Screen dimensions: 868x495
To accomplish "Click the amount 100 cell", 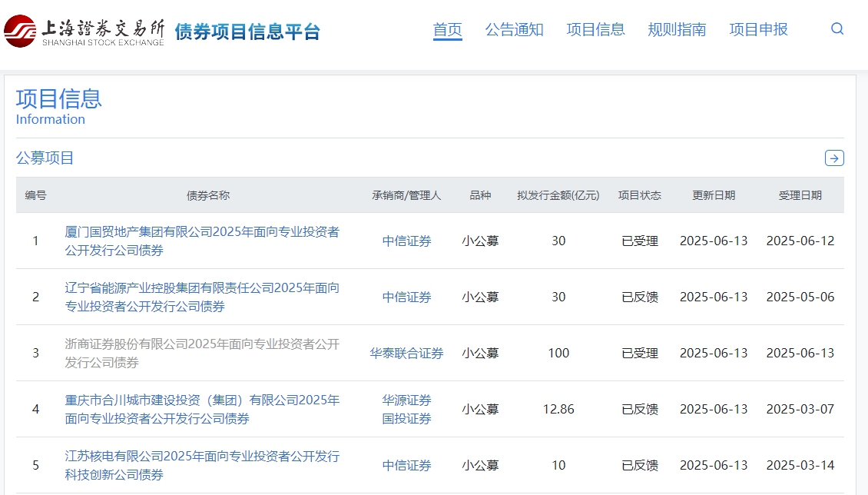I will click(558, 354).
